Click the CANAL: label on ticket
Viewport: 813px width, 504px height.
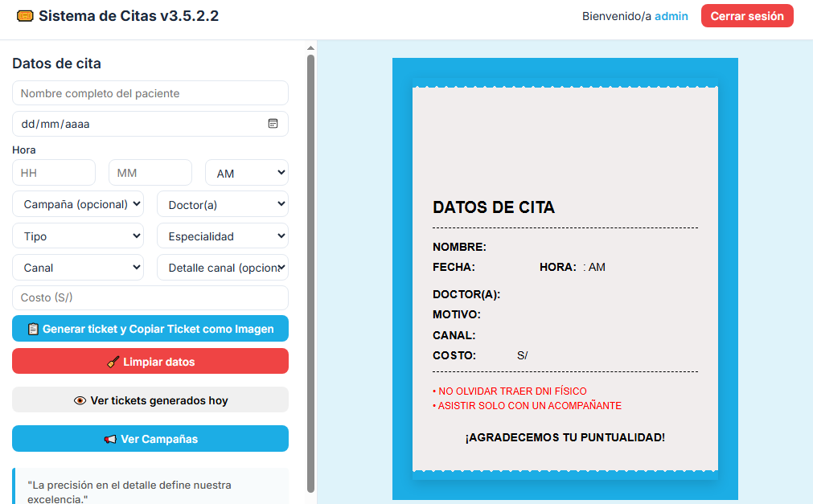(454, 335)
